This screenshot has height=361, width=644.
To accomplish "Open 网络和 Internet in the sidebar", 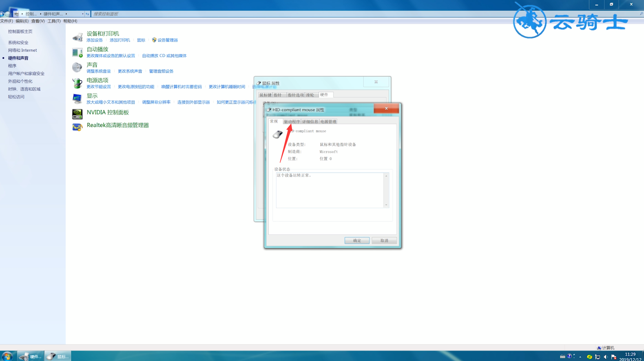I will (22, 50).
